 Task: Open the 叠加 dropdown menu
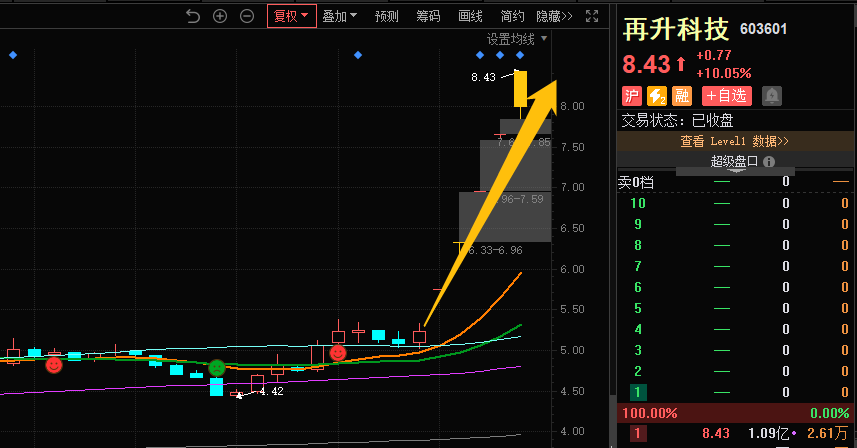pos(339,16)
